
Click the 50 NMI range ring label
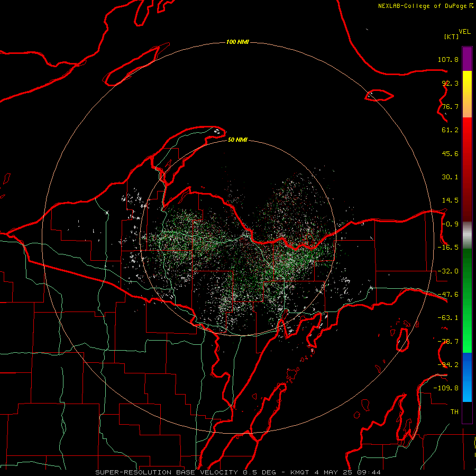click(x=237, y=140)
